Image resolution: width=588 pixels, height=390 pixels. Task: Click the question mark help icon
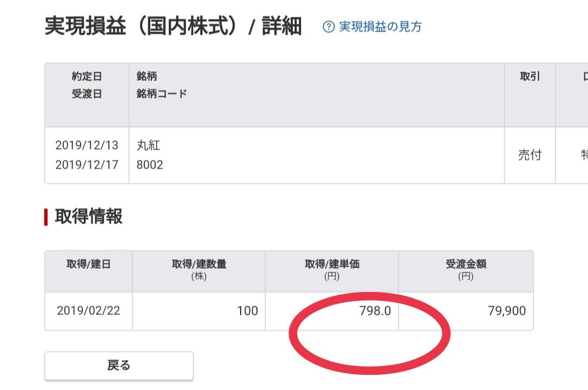coord(328,27)
